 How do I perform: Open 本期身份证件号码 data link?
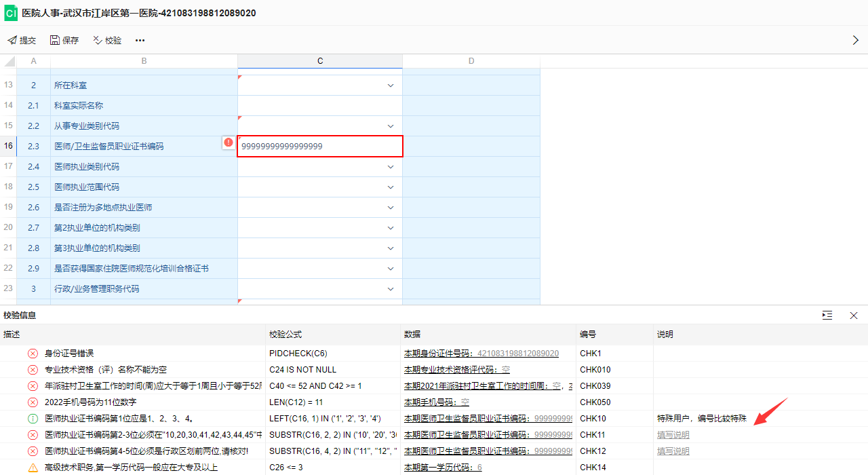coord(481,354)
